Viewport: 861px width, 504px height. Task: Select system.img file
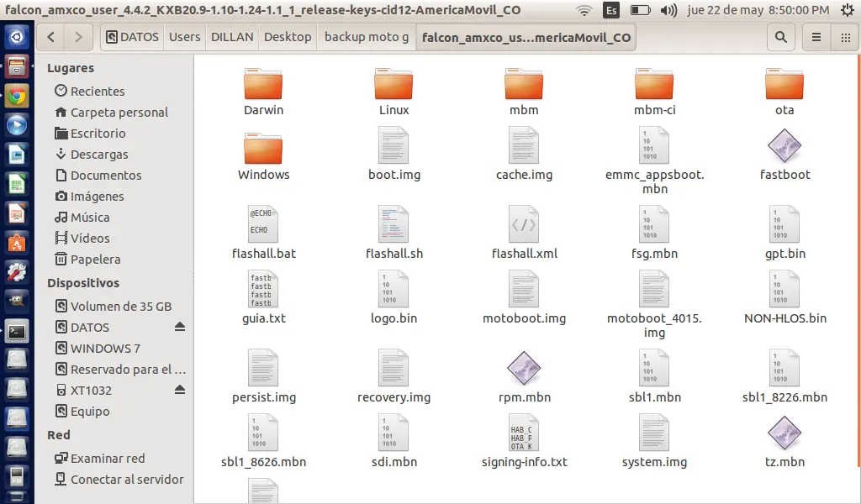[654, 442]
